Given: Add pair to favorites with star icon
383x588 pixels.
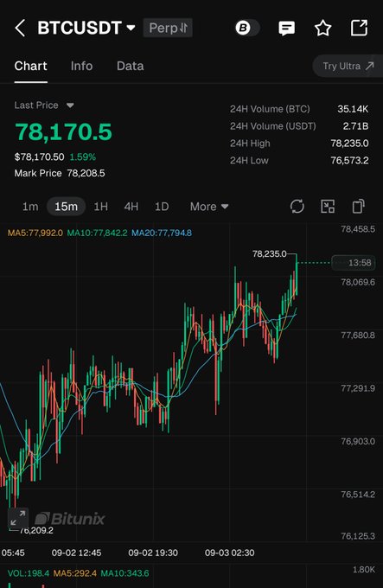Looking at the screenshot, I should point(322,29).
